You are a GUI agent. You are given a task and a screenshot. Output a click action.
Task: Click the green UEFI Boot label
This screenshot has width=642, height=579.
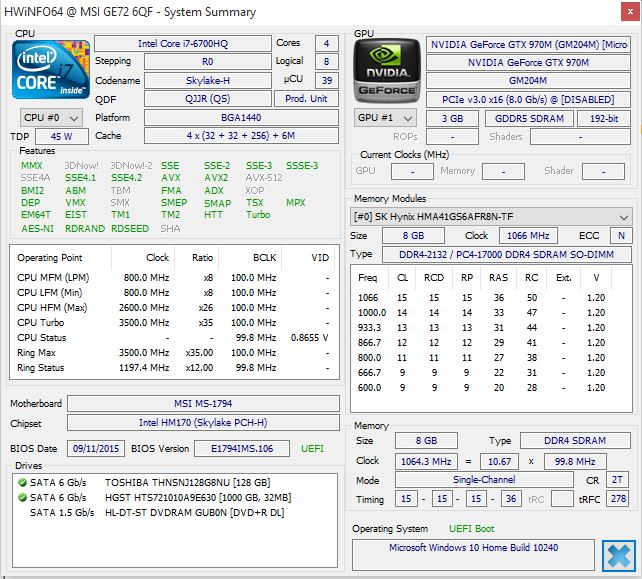[472, 529]
